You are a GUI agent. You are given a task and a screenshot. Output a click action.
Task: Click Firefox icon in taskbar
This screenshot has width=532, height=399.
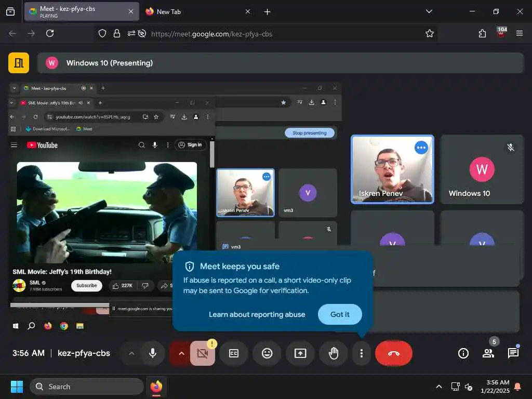[x=156, y=387]
